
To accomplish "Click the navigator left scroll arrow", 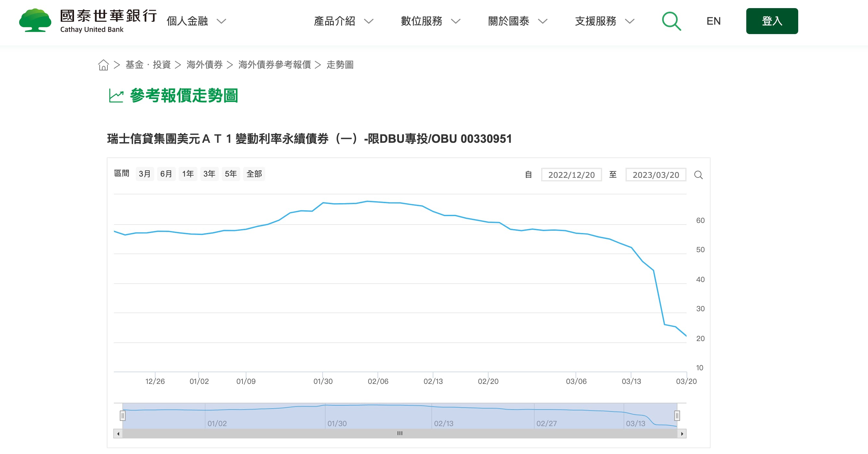I will [118, 434].
